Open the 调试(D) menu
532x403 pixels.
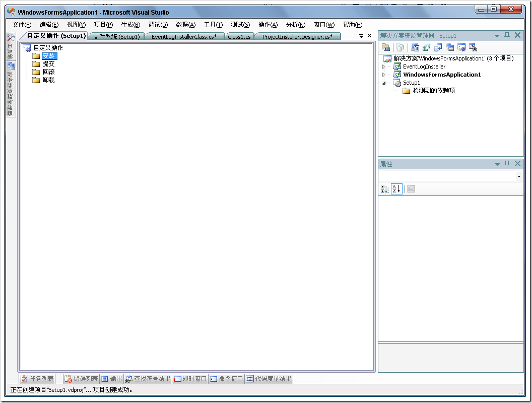(x=158, y=24)
